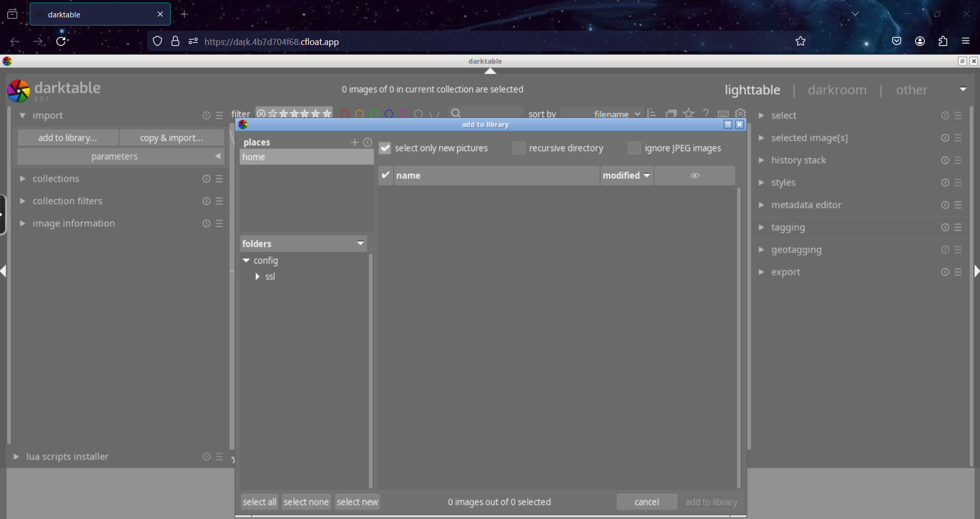Reset the lua scripts installer module
This screenshot has height=519, width=980.
pos(207,457)
